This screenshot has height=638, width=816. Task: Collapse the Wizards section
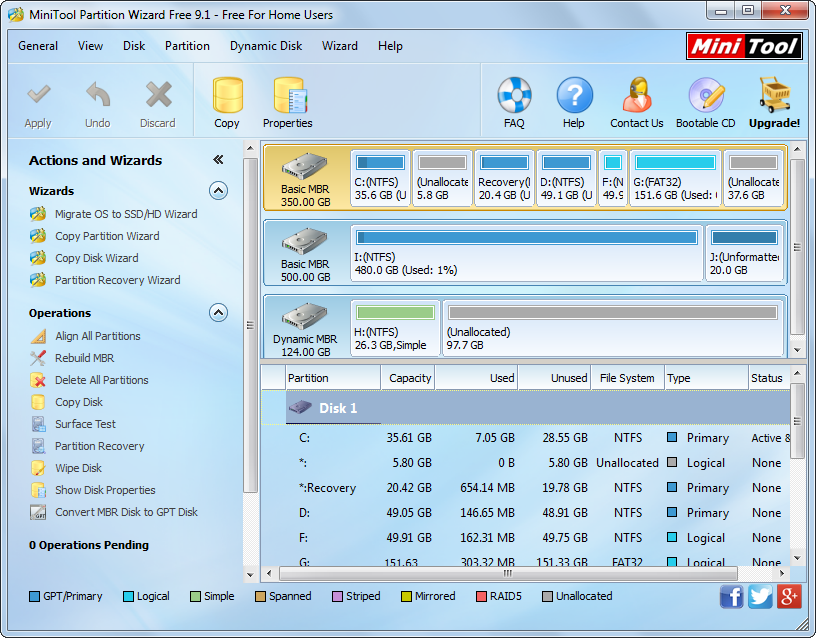click(219, 191)
